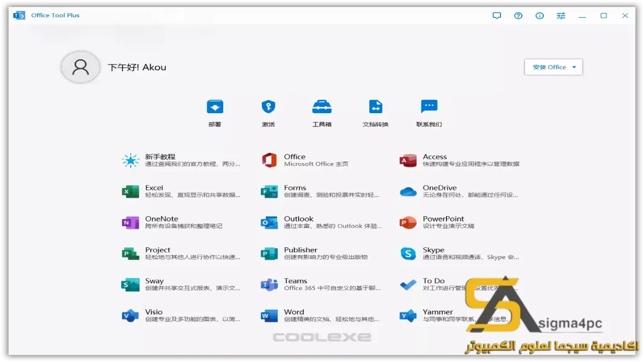Expand the 安装 Office dropdown arrow
644x362 pixels.
point(574,68)
